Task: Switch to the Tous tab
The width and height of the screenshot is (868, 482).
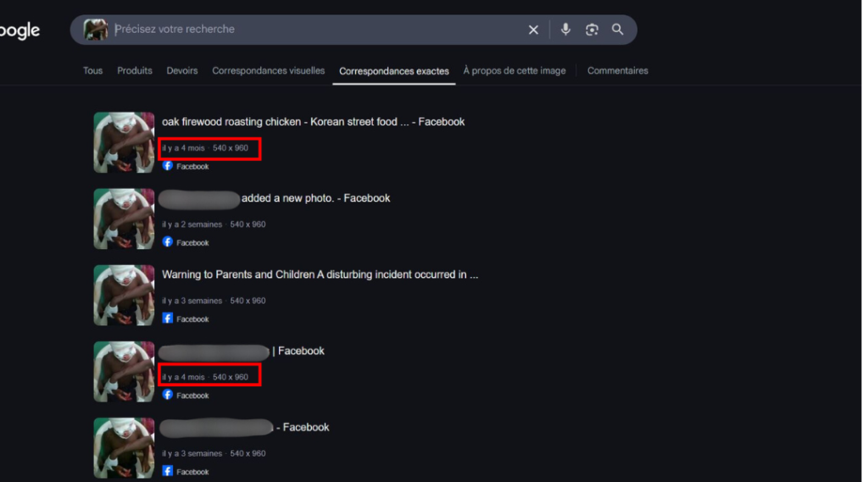Action: click(92, 71)
